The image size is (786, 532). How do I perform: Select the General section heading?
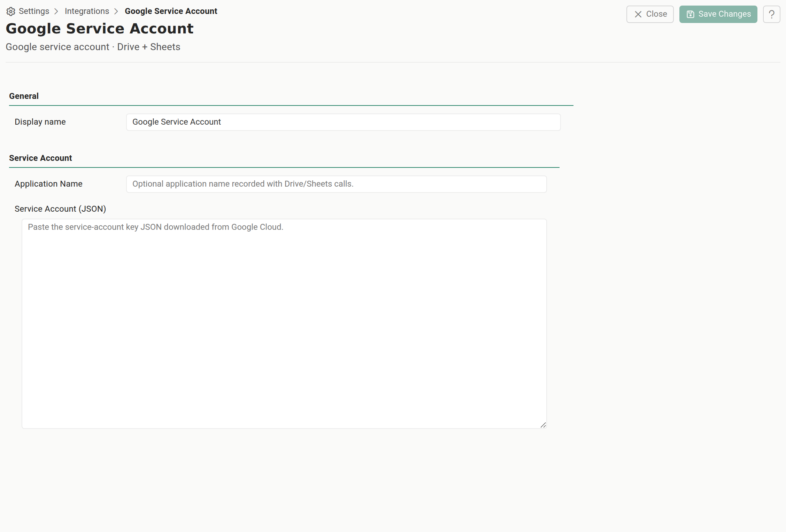point(24,96)
